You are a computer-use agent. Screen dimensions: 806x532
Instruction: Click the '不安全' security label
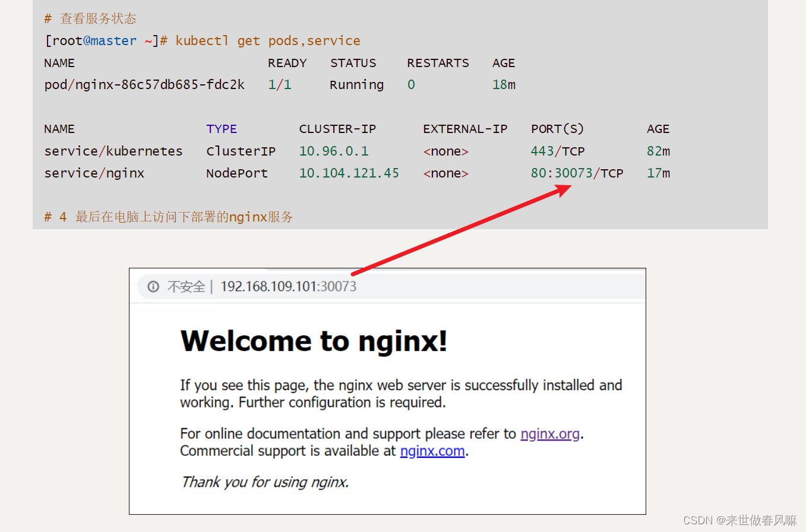pos(186,287)
